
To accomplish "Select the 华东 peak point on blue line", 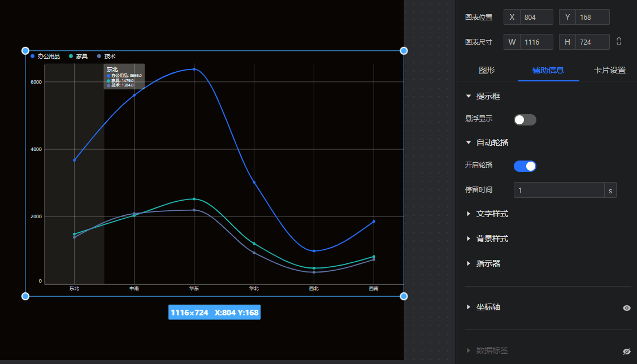I will pos(194,69).
